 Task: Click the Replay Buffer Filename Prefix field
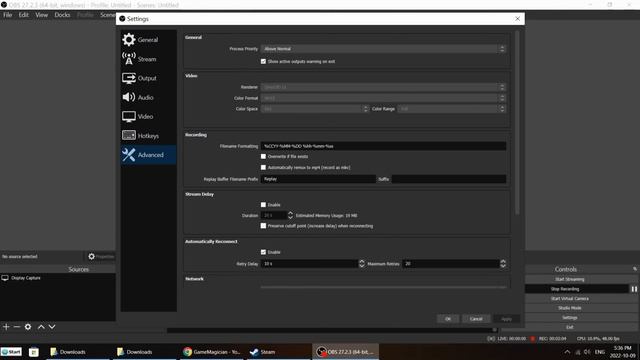point(318,179)
